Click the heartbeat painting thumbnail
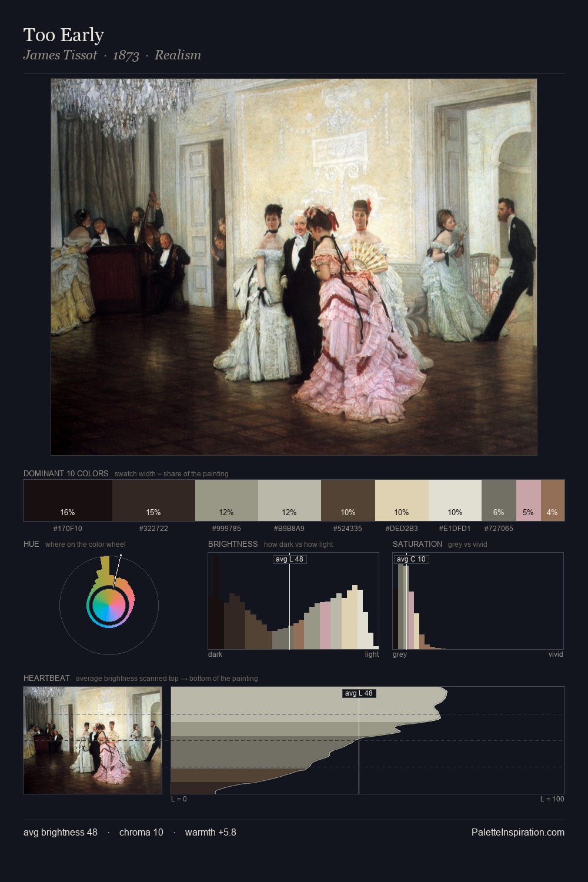588x882 pixels. tap(92, 740)
